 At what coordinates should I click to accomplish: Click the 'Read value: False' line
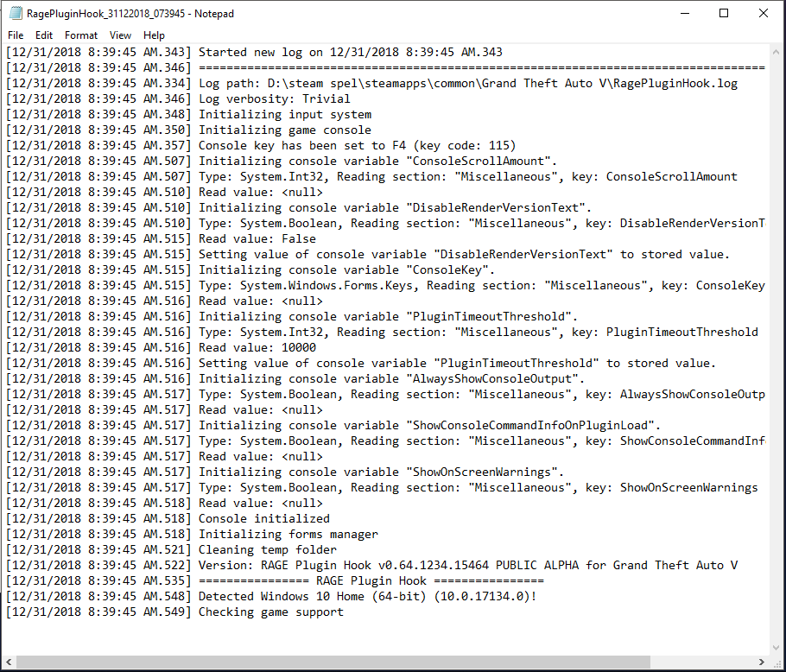161,238
